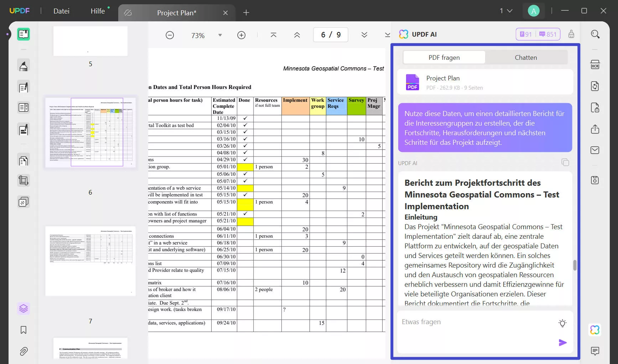618x364 pixels.
Task: Click the send arrow in AI chat
Action: point(562,343)
